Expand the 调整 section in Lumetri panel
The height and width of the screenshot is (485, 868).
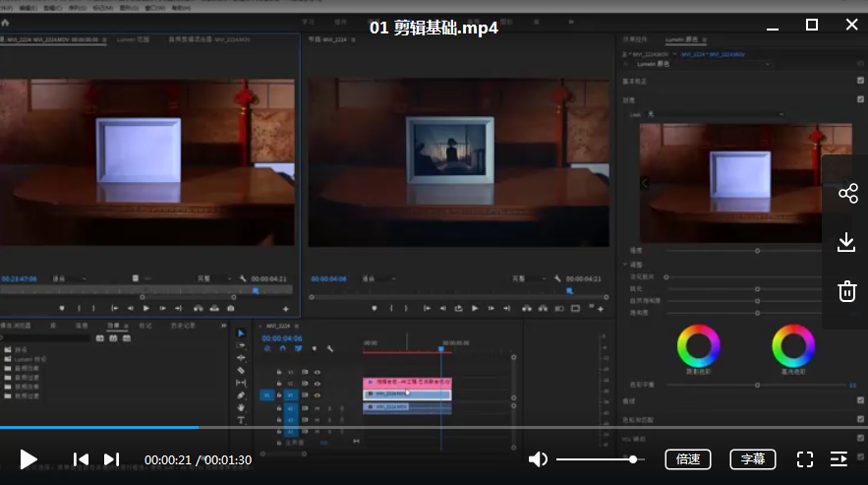click(x=626, y=264)
